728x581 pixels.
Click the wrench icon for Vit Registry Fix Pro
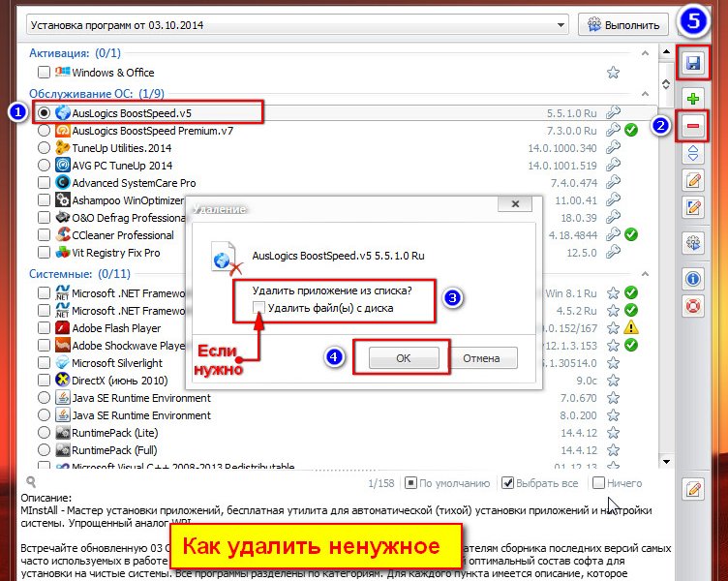click(x=614, y=252)
